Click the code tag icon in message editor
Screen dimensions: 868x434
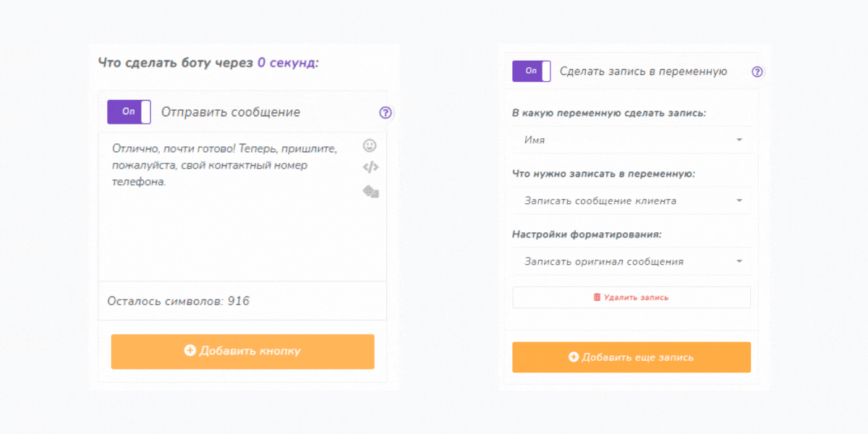click(370, 168)
